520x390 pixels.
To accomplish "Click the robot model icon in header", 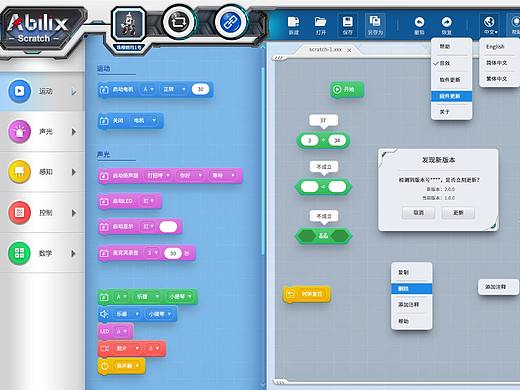I will tap(129, 24).
